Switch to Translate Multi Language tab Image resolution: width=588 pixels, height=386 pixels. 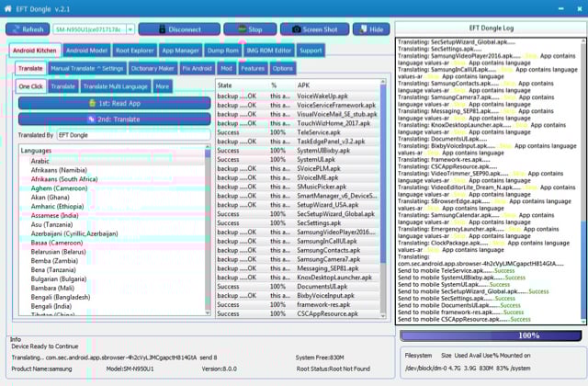point(116,86)
